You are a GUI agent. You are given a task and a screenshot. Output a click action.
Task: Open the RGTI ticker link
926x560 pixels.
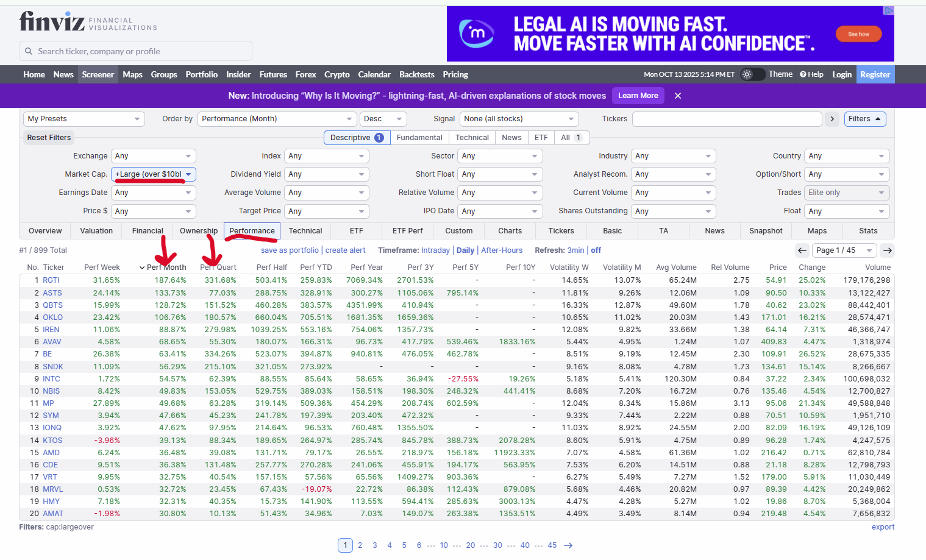pyautogui.click(x=51, y=280)
